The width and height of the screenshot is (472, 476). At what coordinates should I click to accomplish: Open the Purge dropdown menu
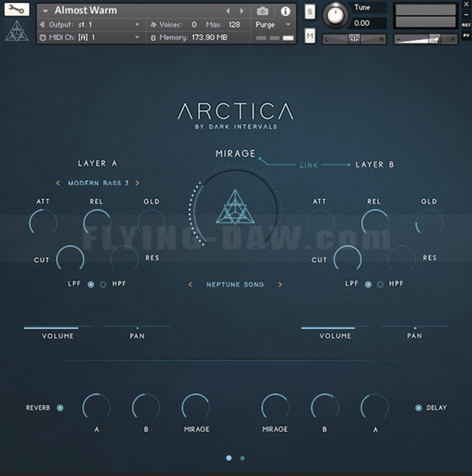pyautogui.click(x=273, y=25)
